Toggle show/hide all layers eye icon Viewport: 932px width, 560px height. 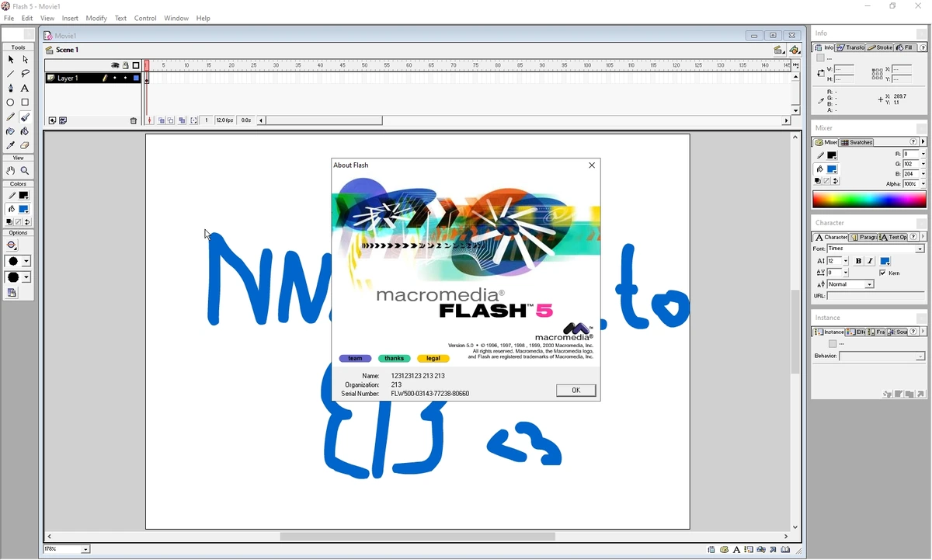[x=115, y=66]
